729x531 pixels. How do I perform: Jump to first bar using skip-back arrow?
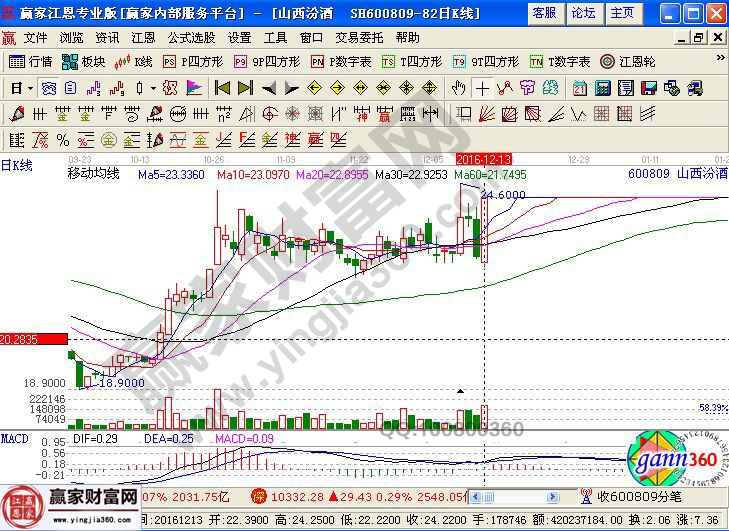(223, 87)
